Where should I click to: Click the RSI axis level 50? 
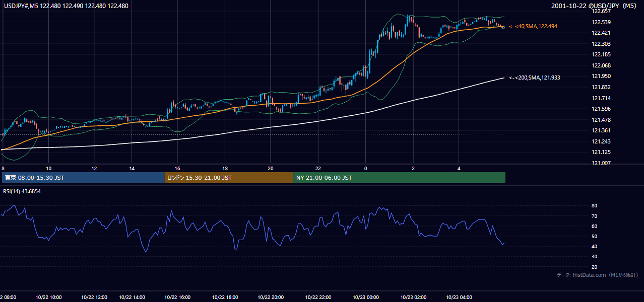(x=594, y=237)
